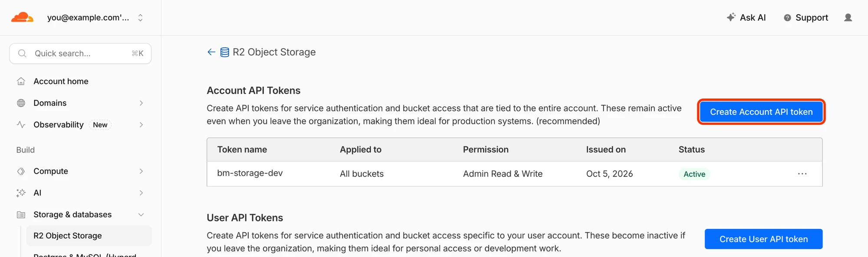Select the bm-storage-dev token name

click(250, 173)
